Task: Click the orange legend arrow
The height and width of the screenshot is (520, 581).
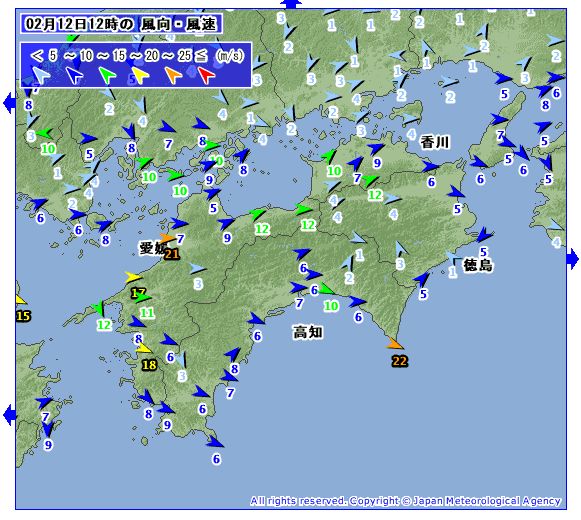Action: 173,75
